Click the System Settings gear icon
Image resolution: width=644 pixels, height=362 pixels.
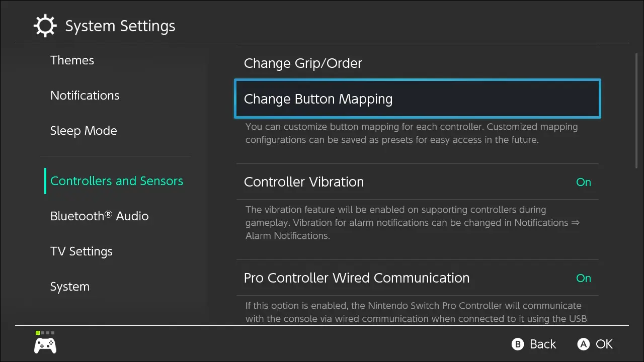click(x=45, y=26)
